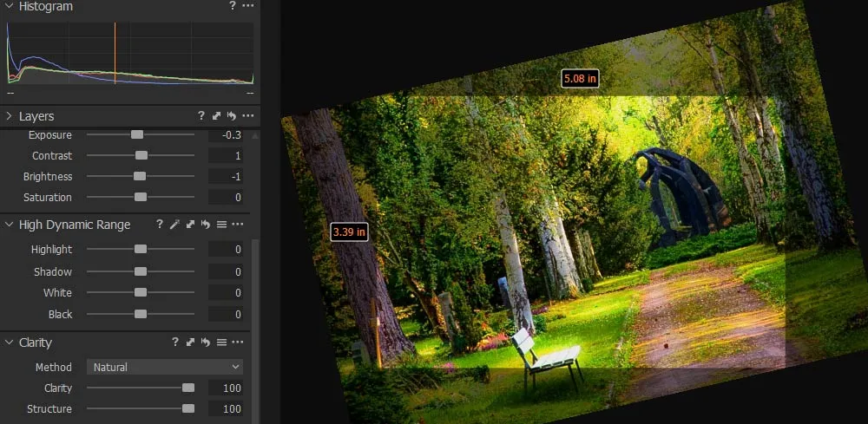Screen dimensions: 868x424
Task: Click the orange marker line in histogram
Action: coord(115,53)
